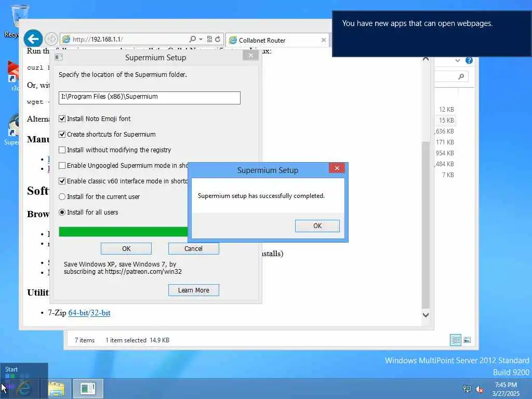The width and height of the screenshot is (532, 399).
Task: Close the Collabnet Router tab
Action: point(323,40)
